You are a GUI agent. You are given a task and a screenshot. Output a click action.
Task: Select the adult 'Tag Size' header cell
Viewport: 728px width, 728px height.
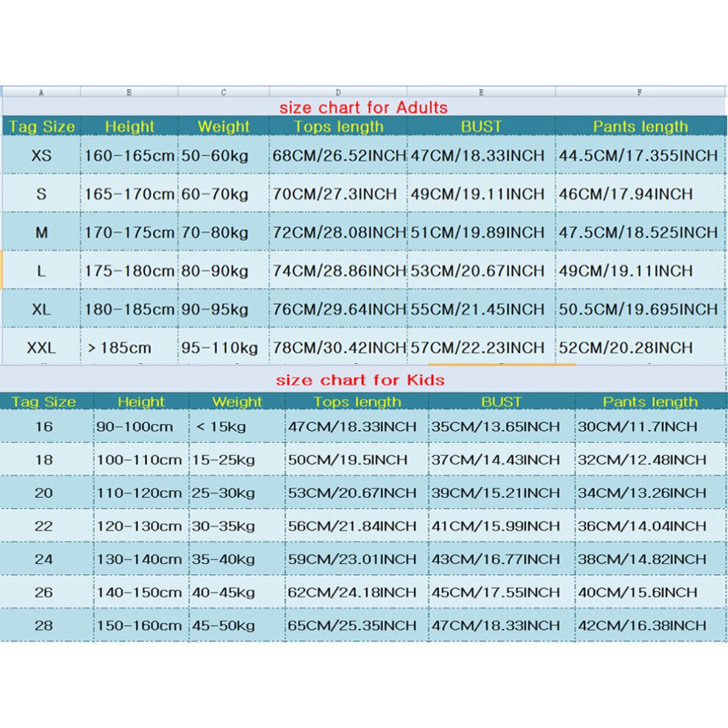[41, 126]
